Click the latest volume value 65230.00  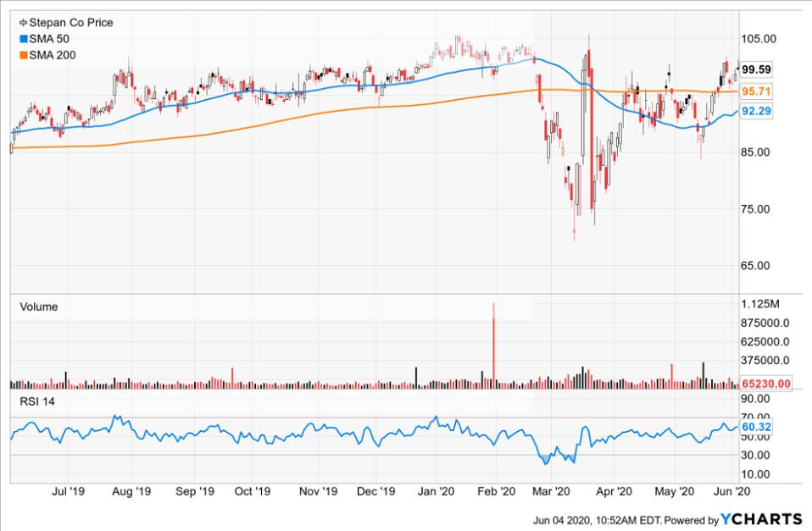(766, 384)
